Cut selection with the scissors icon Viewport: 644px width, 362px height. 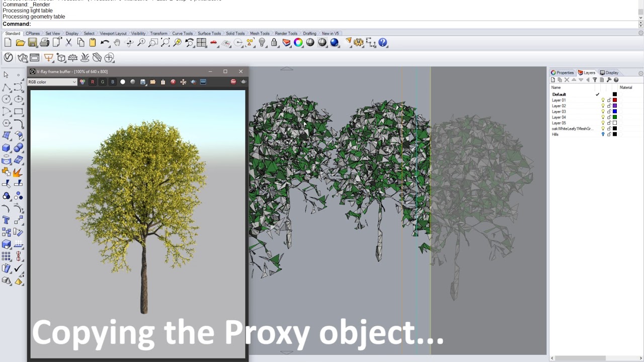[x=69, y=43]
